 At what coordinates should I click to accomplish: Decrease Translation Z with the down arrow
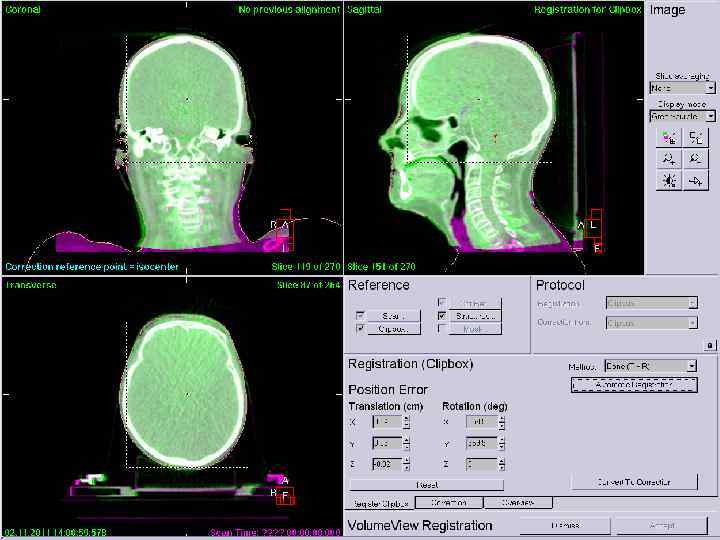[406, 467]
